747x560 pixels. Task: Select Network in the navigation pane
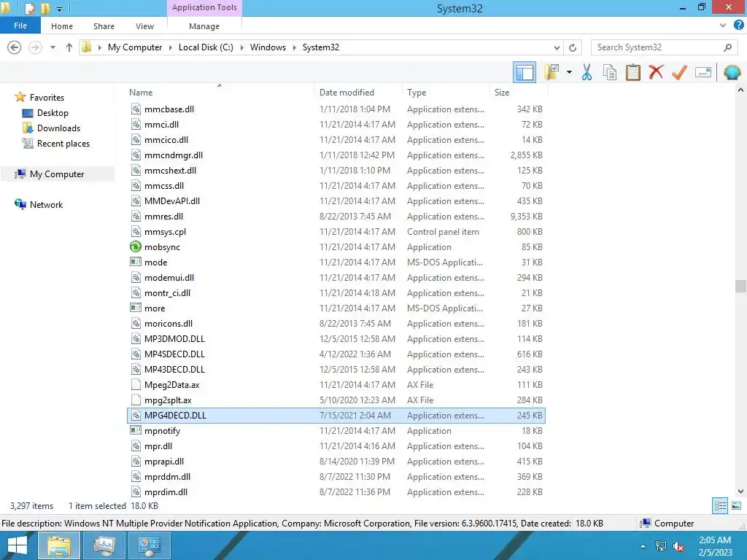[46, 204]
